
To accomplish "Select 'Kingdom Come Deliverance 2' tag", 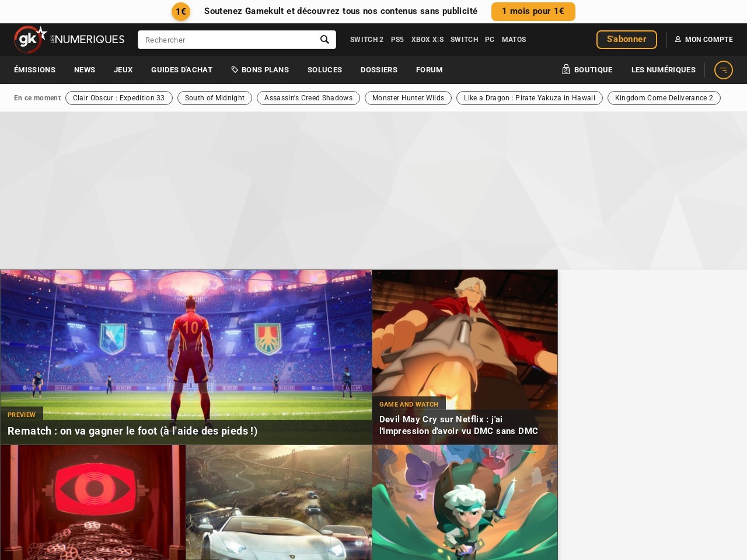I will pyautogui.click(x=664, y=98).
